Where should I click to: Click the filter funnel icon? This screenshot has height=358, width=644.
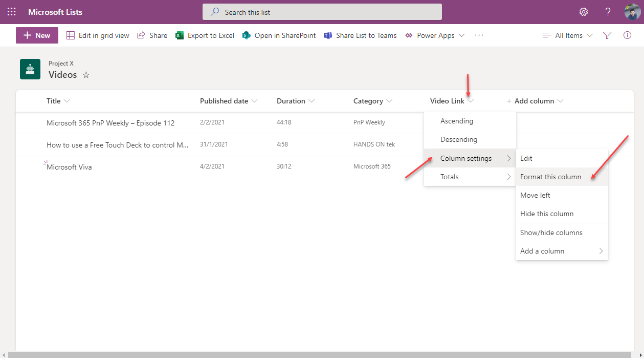point(607,35)
